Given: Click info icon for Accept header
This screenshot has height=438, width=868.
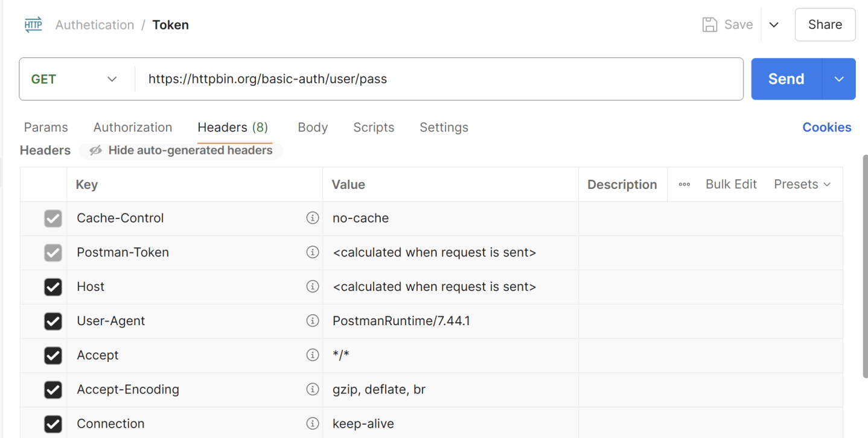Looking at the screenshot, I should point(312,355).
